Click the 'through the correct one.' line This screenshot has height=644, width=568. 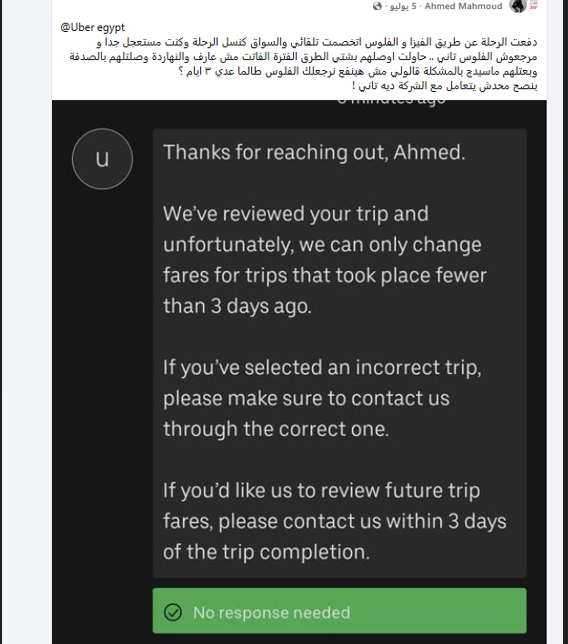tap(276, 429)
